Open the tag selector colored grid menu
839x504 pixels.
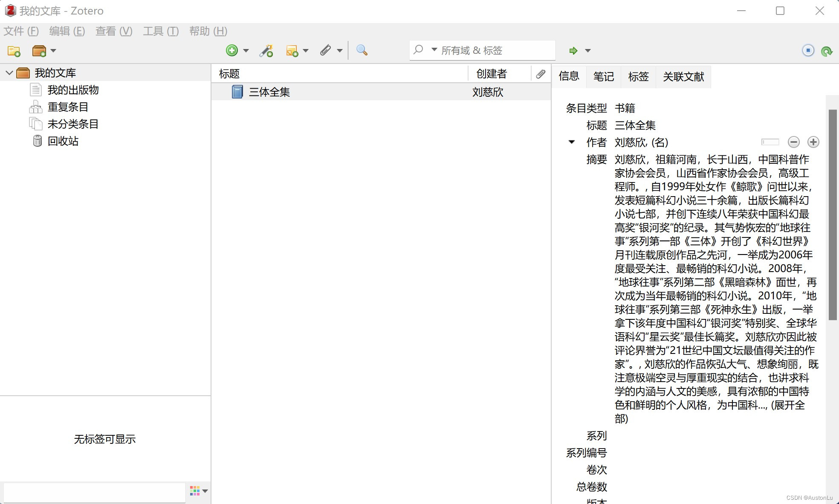click(199, 491)
